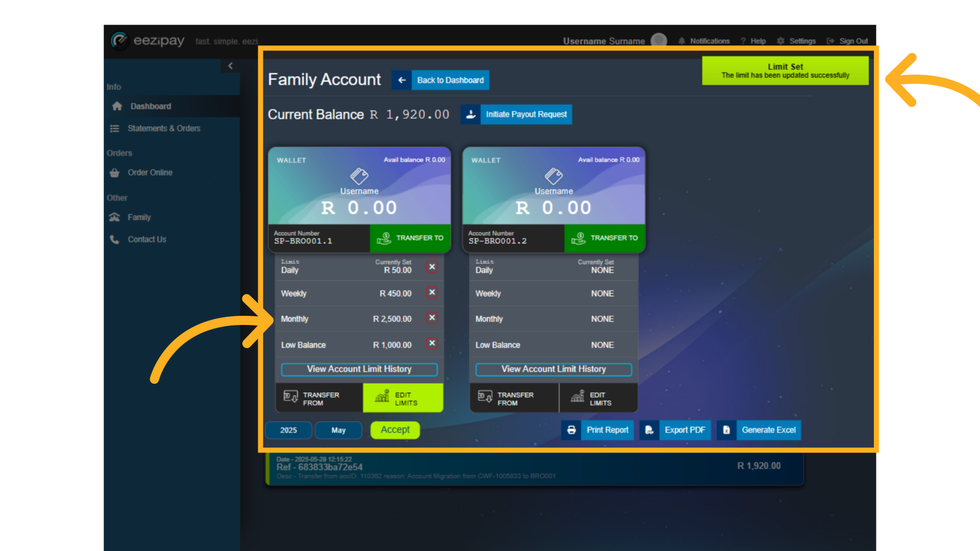980x551 pixels.
Task: View Account Limit History for first wallet
Action: (359, 369)
